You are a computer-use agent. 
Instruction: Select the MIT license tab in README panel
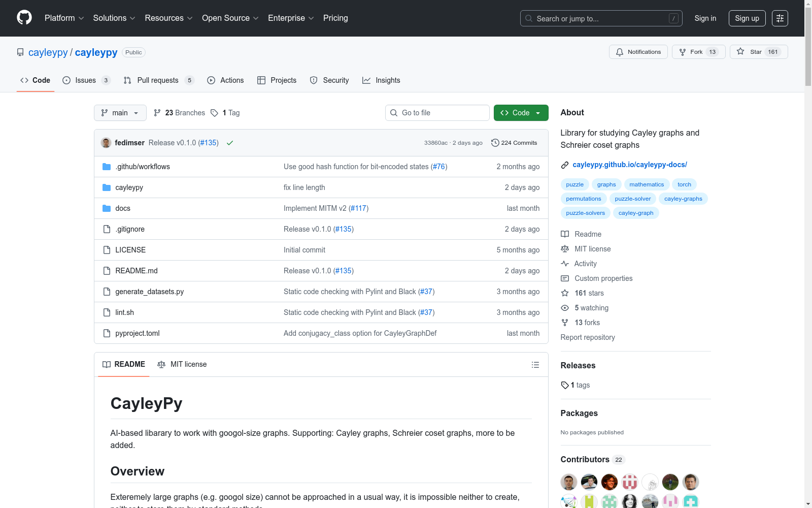182,364
